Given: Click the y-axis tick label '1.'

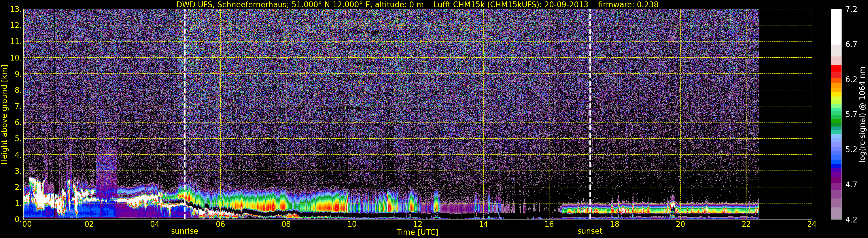Looking at the screenshot, I should point(18,204).
